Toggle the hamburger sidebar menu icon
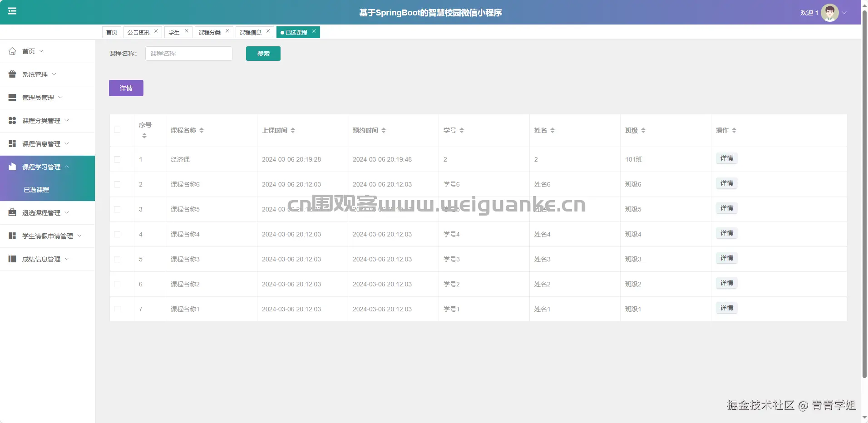 12,11
